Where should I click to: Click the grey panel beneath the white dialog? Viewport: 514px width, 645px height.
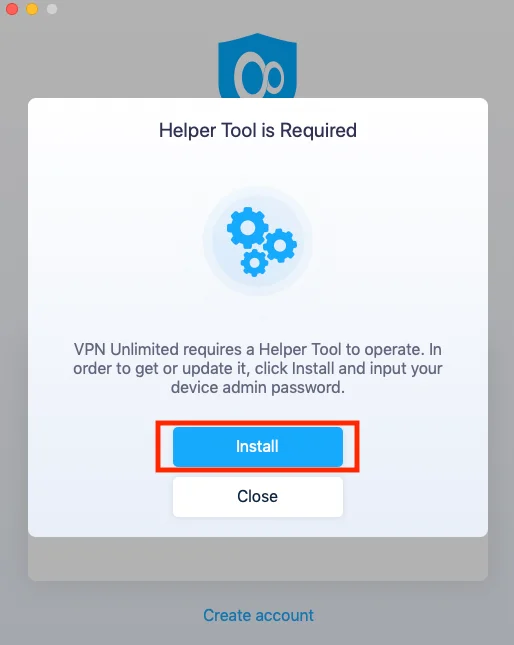pyautogui.click(x=258, y=559)
